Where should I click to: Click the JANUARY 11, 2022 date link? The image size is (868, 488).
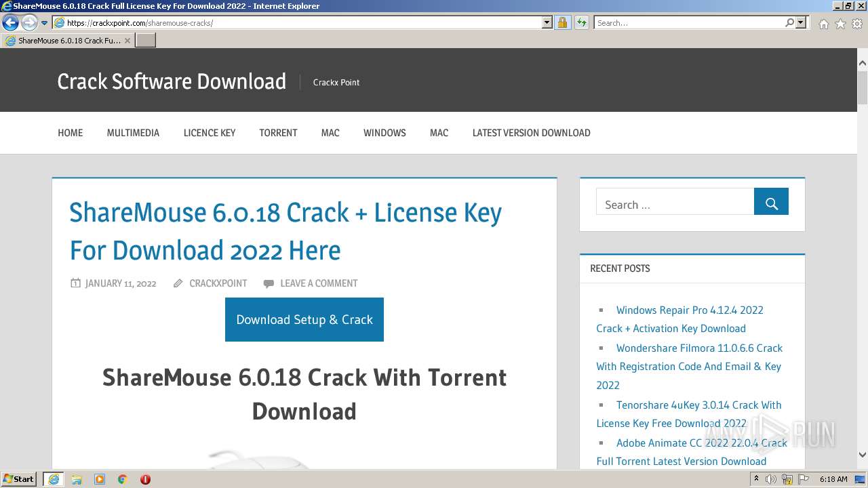[121, 283]
